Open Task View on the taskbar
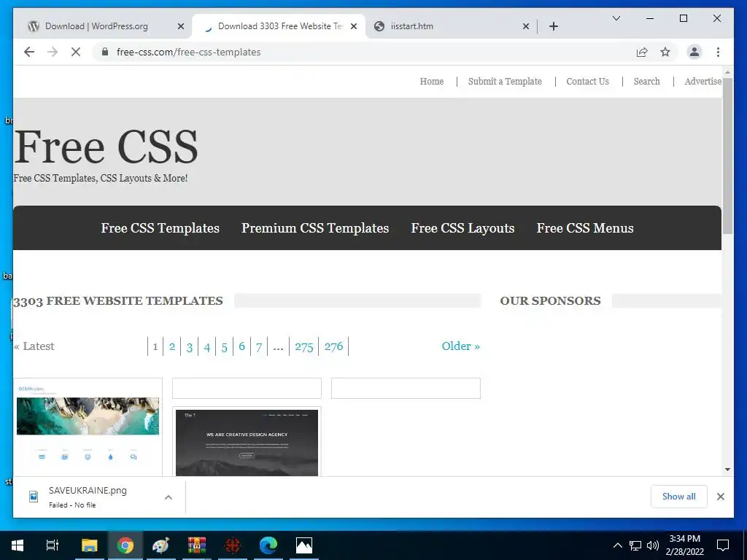 (52, 545)
